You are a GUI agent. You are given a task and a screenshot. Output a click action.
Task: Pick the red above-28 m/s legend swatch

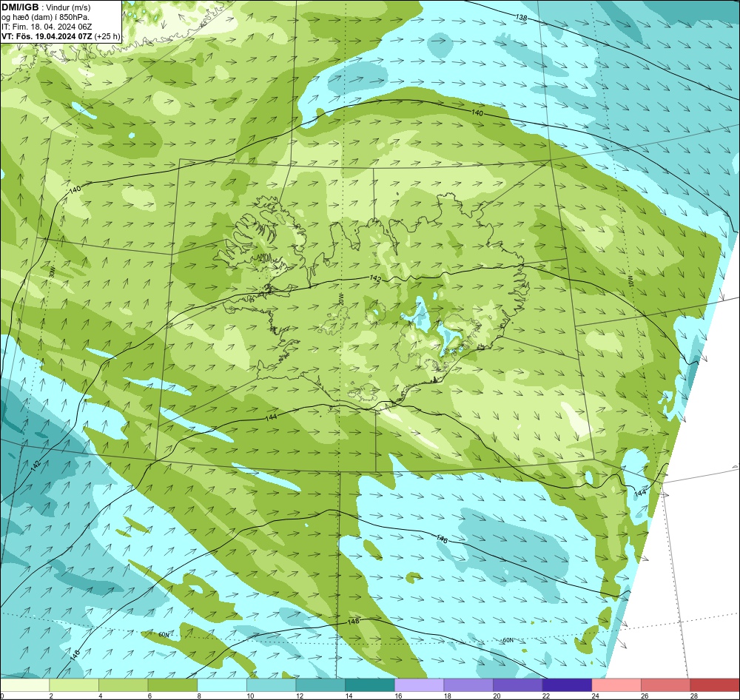point(715,685)
